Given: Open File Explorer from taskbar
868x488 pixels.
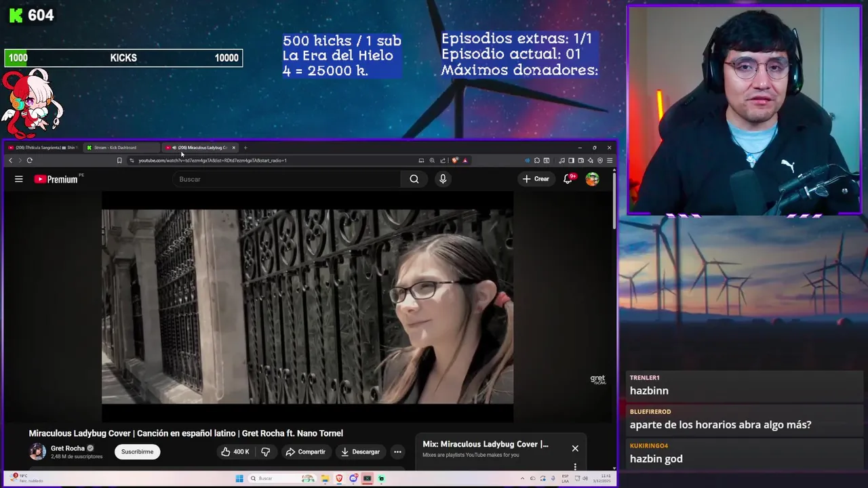Looking at the screenshot, I should point(325,478).
